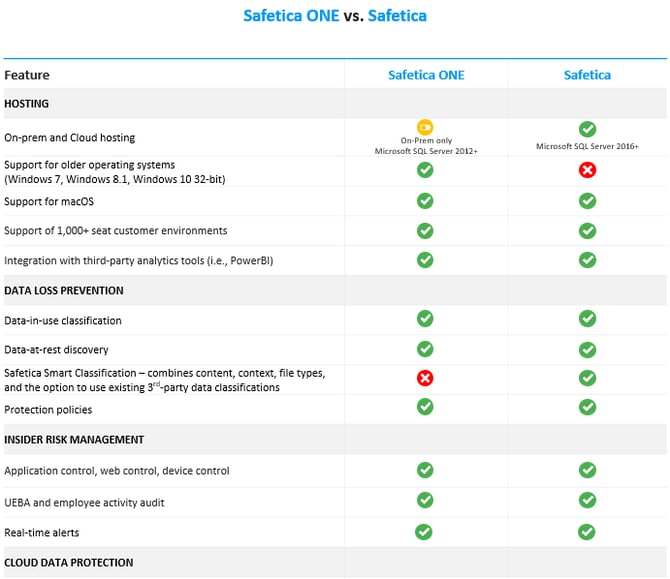
Task: Click the HOSTING section header row
Action: click(x=27, y=103)
